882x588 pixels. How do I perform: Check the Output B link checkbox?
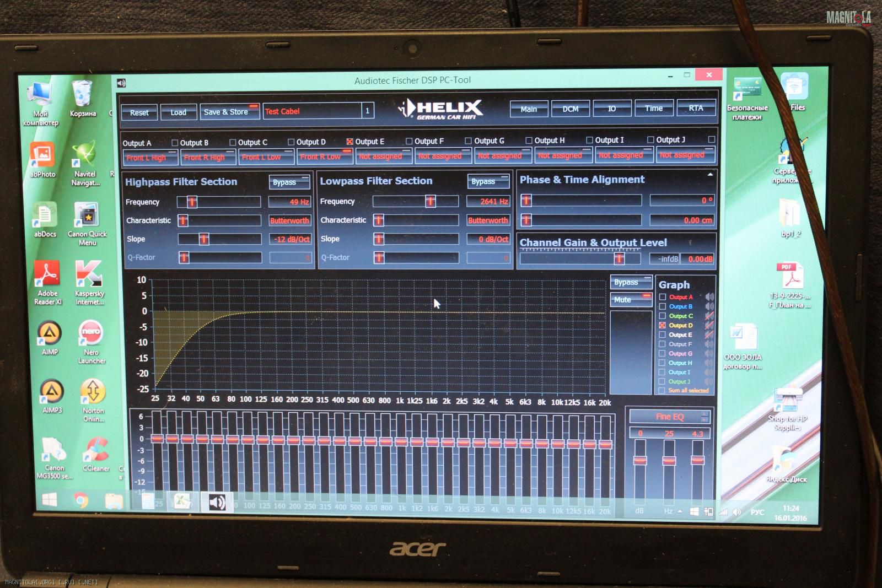(x=175, y=143)
